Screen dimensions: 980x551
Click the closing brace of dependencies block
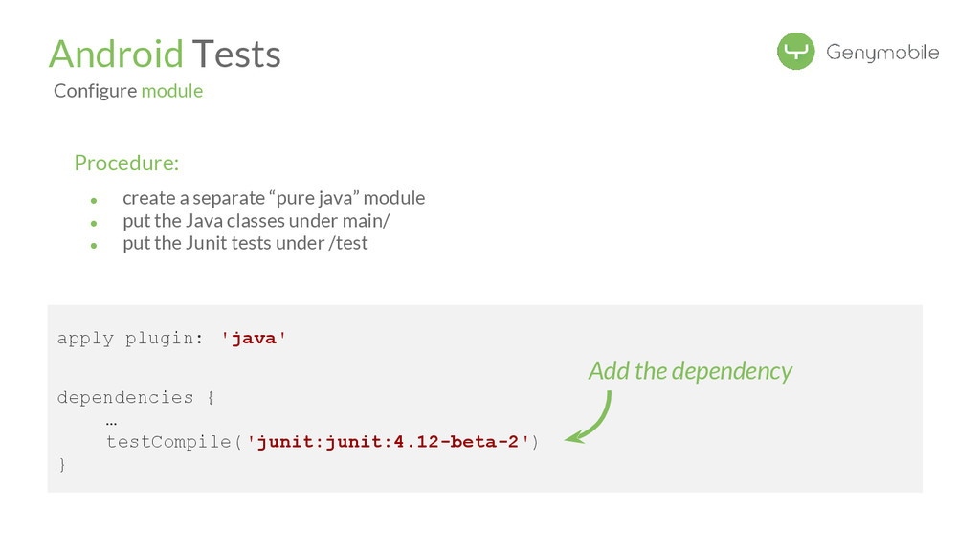point(62,465)
